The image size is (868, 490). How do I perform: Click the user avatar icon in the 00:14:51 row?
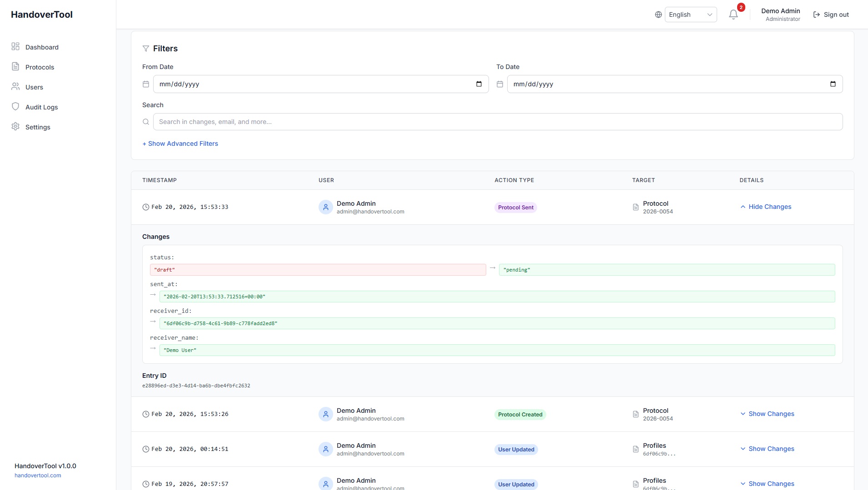[x=326, y=449]
